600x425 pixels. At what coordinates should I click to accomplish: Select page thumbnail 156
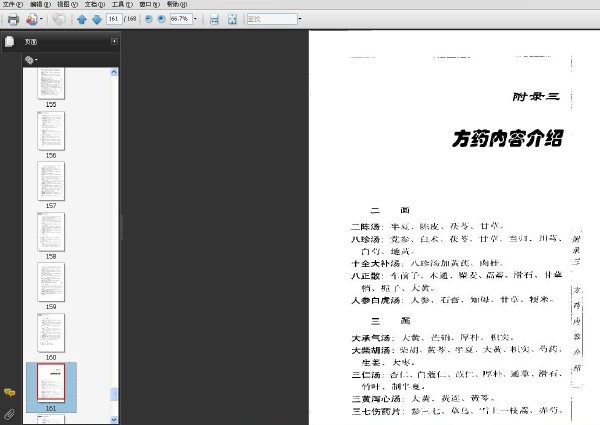point(51,131)
